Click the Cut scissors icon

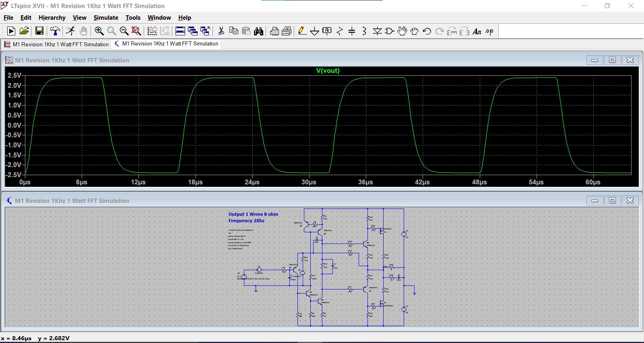(x=221, y=31)
